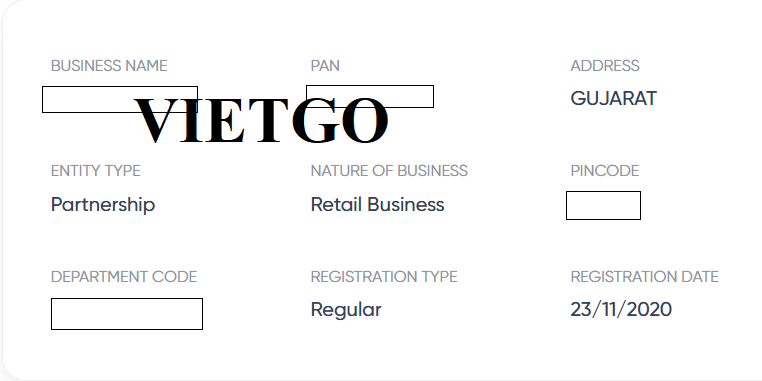The width and height of the screenshot is (762, 381).
Task: Click the VIETGO watermark text
Action: coord(261,120)
